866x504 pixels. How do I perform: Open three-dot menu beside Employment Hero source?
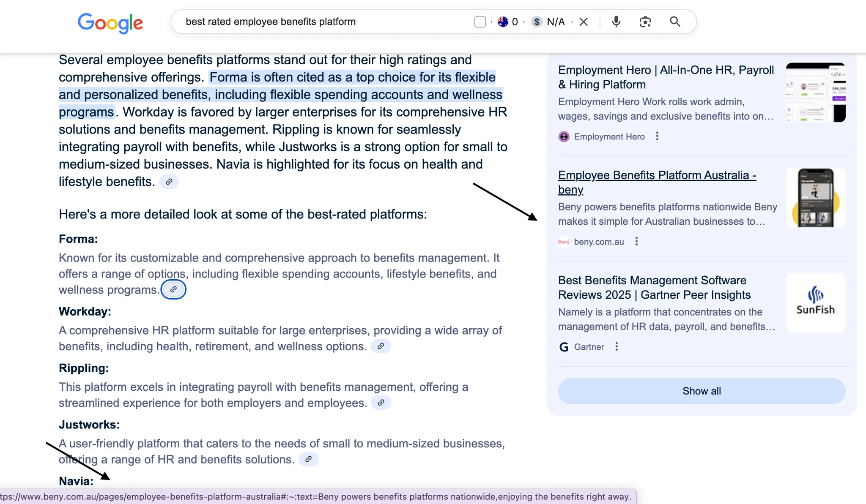point(657,136)
